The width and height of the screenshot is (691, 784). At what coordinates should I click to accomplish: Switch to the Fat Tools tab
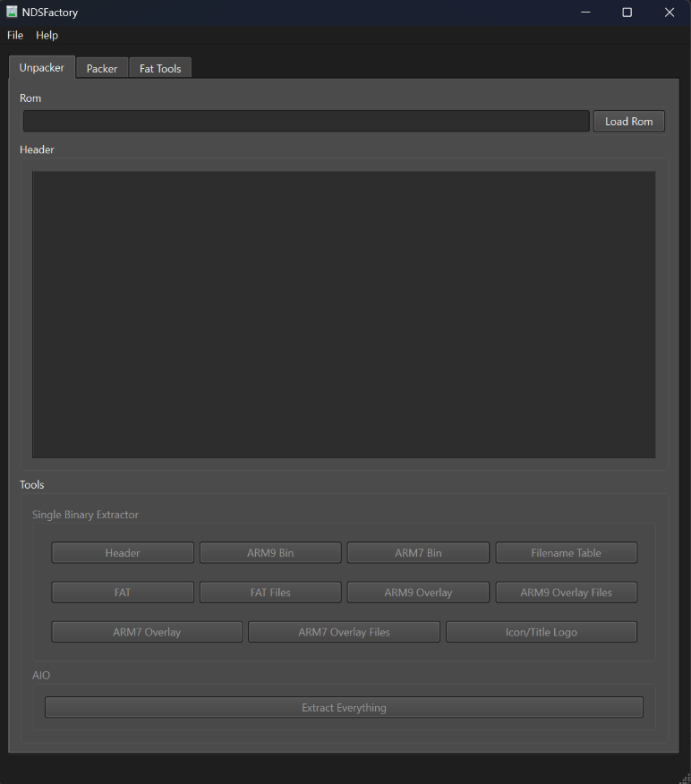click(160, 68)
